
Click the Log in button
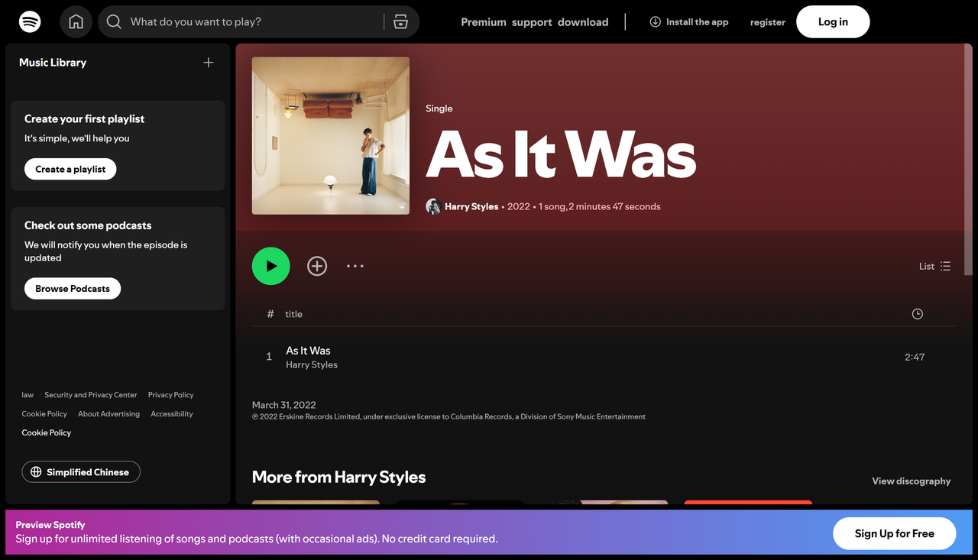point(833,21)
